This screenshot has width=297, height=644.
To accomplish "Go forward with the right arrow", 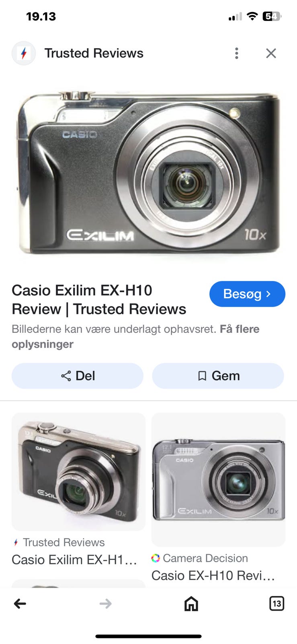I will coord(105,603).
